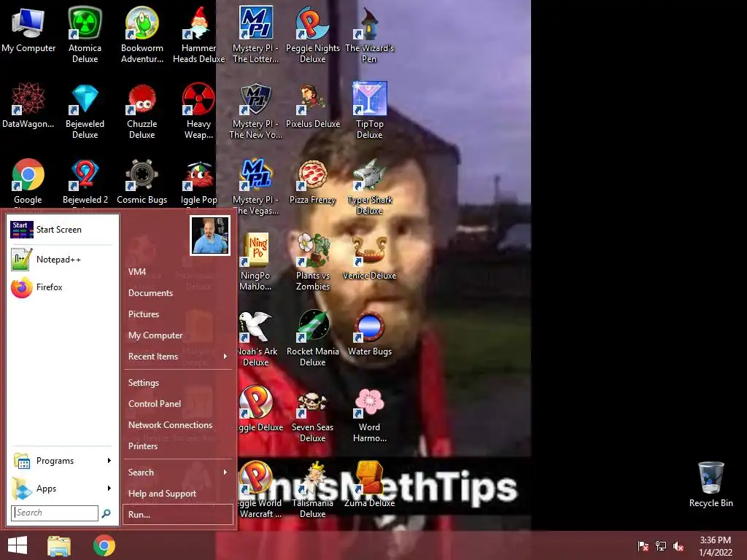The image size is (747, 560).
Task: Select Peggle Nights Deluxe icon
Action: (312, 34)
